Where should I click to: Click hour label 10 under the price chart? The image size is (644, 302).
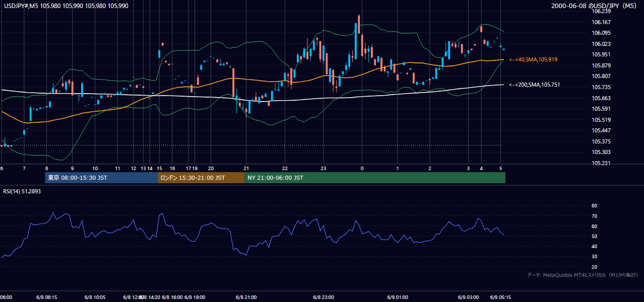pyautogui.click(x=95, y=168)
